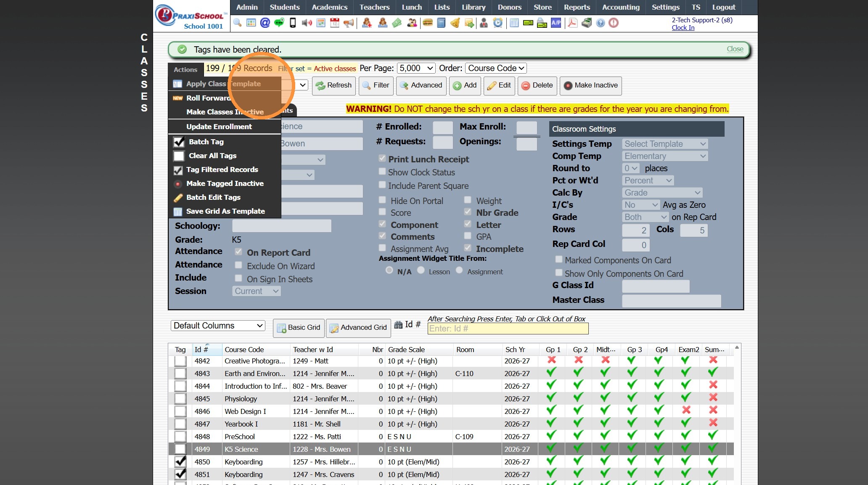Click the blue question mark help icon
The image size is (868, 485).
601,23
